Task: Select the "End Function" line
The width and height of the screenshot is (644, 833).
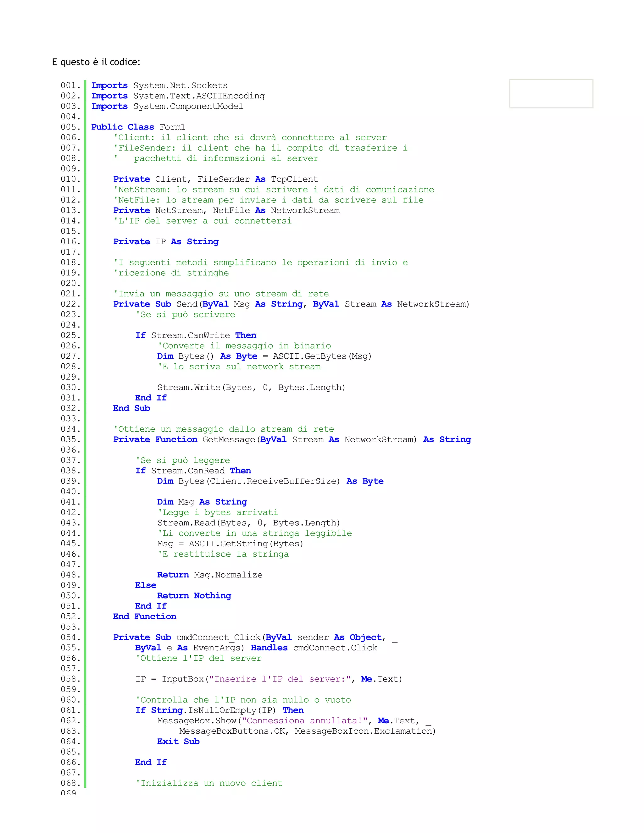Action: pyautogui.click(x=145, y=616)
